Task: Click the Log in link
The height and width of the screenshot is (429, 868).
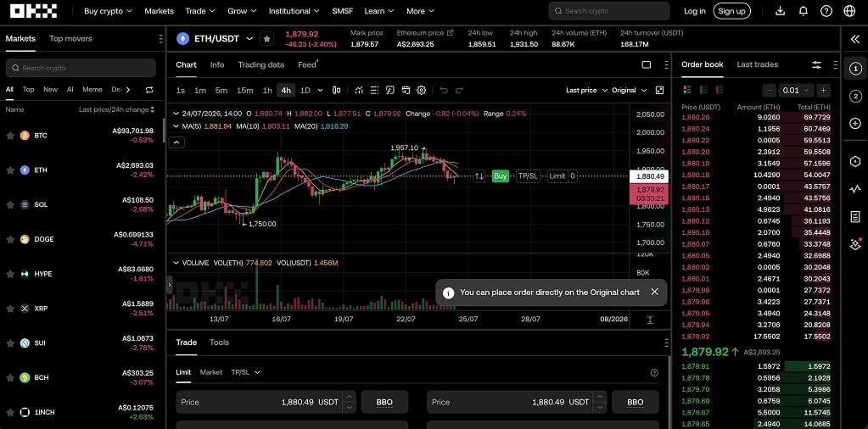Action: 694,10
